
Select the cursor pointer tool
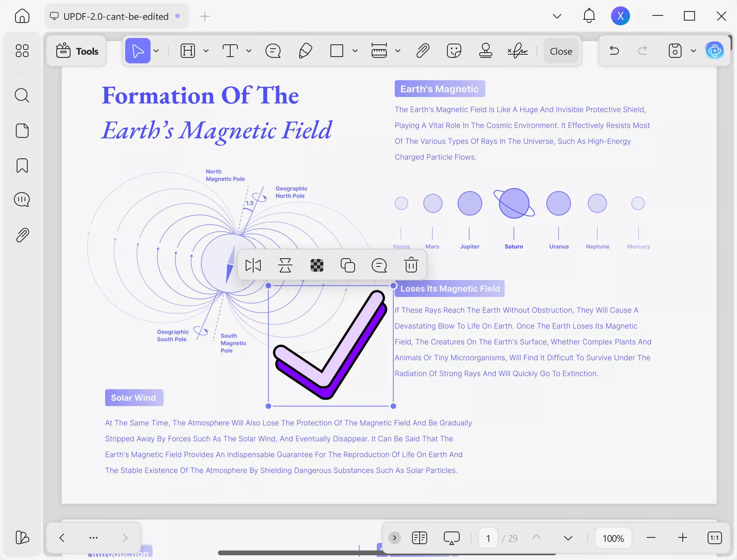138,51
